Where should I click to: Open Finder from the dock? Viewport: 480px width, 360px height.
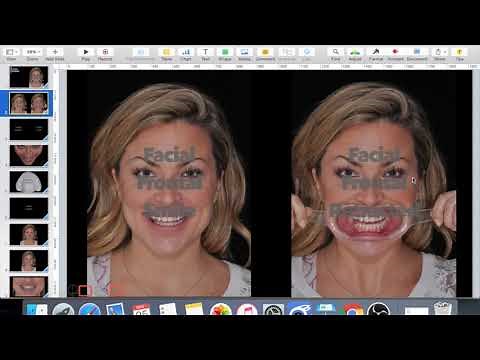[37, 310]
